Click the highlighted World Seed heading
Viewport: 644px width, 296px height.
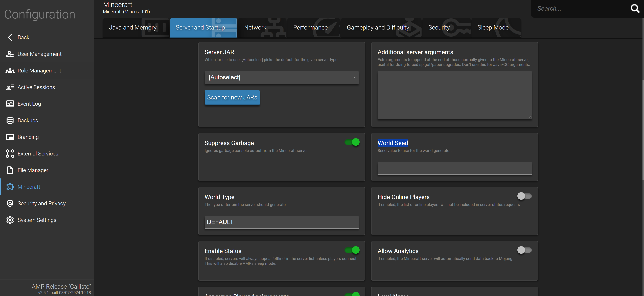393,143
